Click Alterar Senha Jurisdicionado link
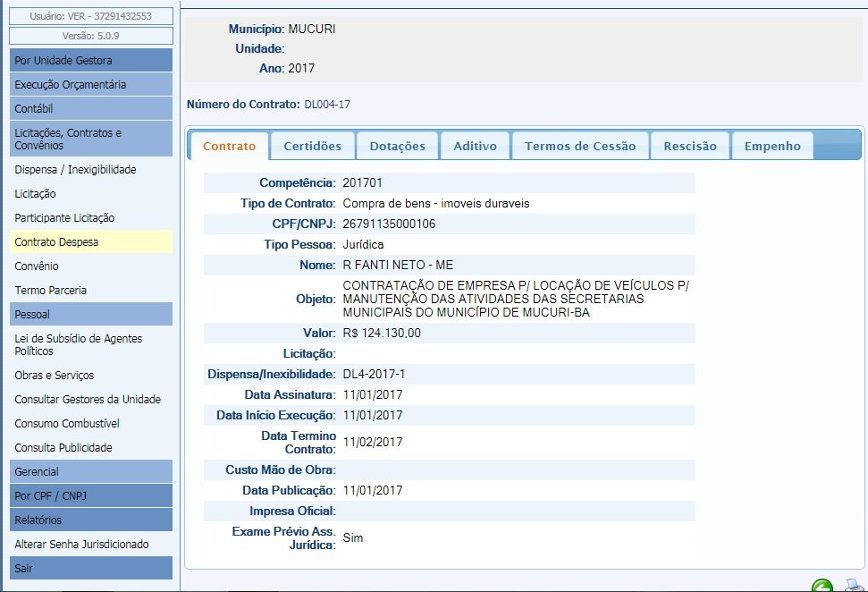 click(81, 544)
